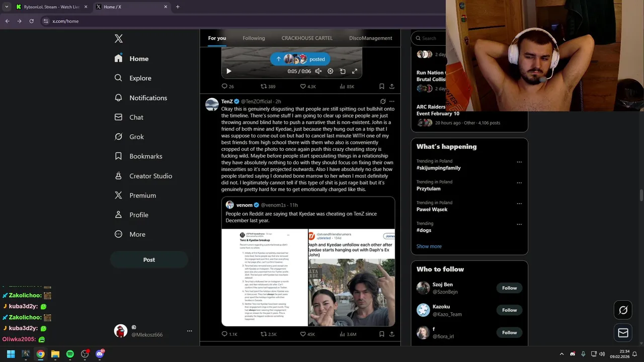Click the X logo in sidebar
Screen dimensions: 644x362
point(118,39)
